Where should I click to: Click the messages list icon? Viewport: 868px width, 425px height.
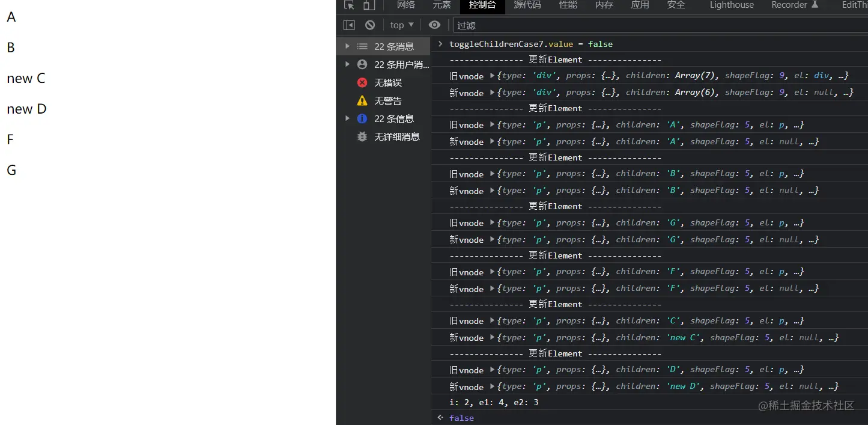coord(362,46)
